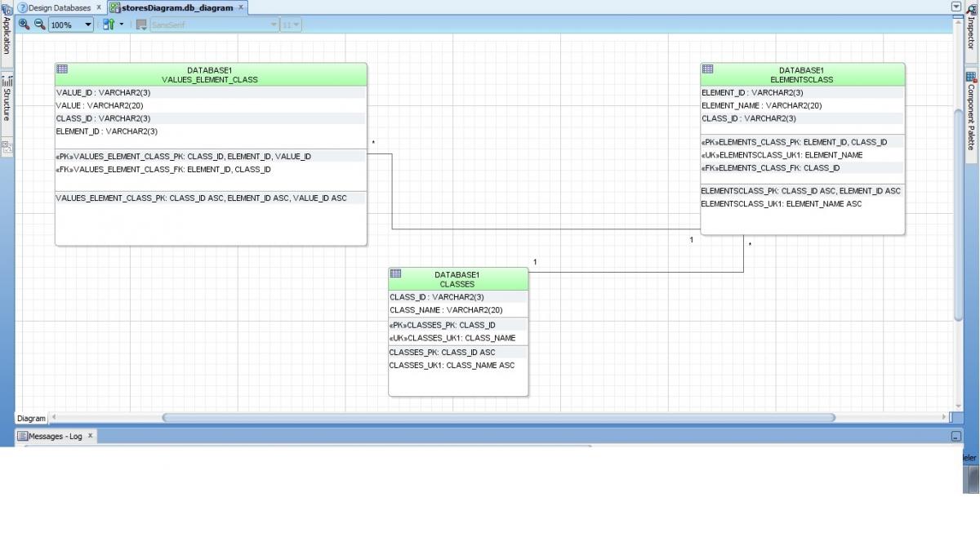
Task: Click the Diagram tab at bottom
Action: pyautogui.click(x=31, y=418)
